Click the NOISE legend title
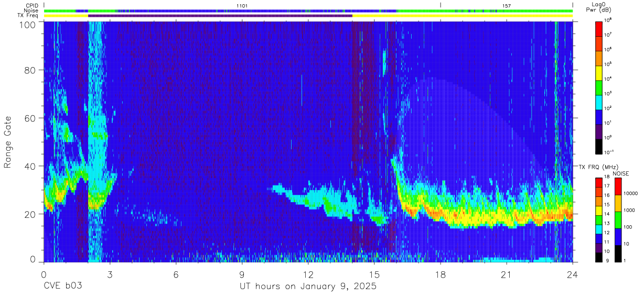The height and width of the screenshot is (297, 644). point(620,173)
